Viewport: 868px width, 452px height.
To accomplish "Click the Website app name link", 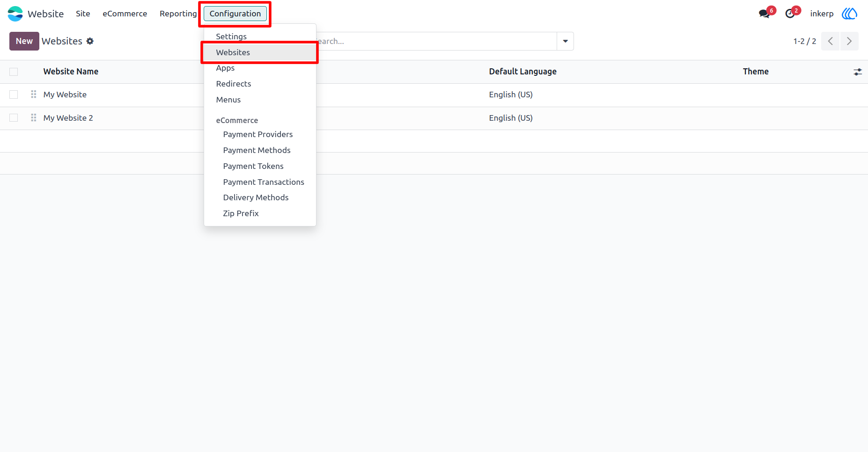I will [45, 14].
